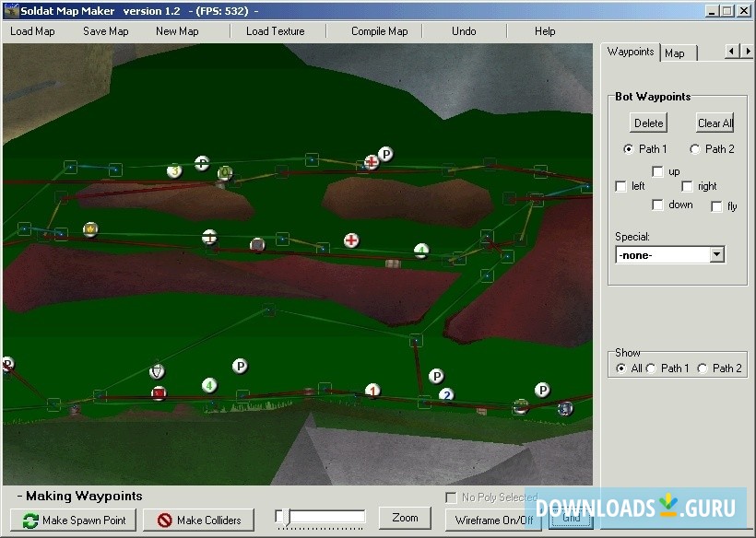The width and height of the screenshot is (756, 538).
Task: Click the P marker beside the yellow 3 marker
Action: pos(202,163)
